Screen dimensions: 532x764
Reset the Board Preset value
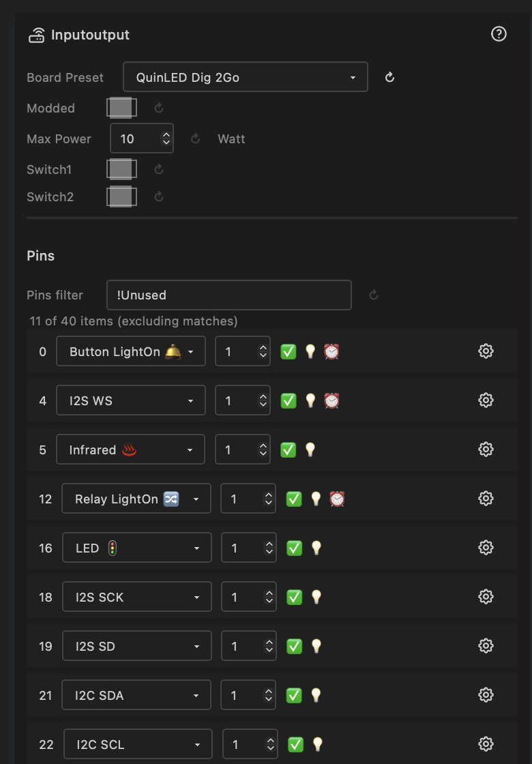pos(390,77)
